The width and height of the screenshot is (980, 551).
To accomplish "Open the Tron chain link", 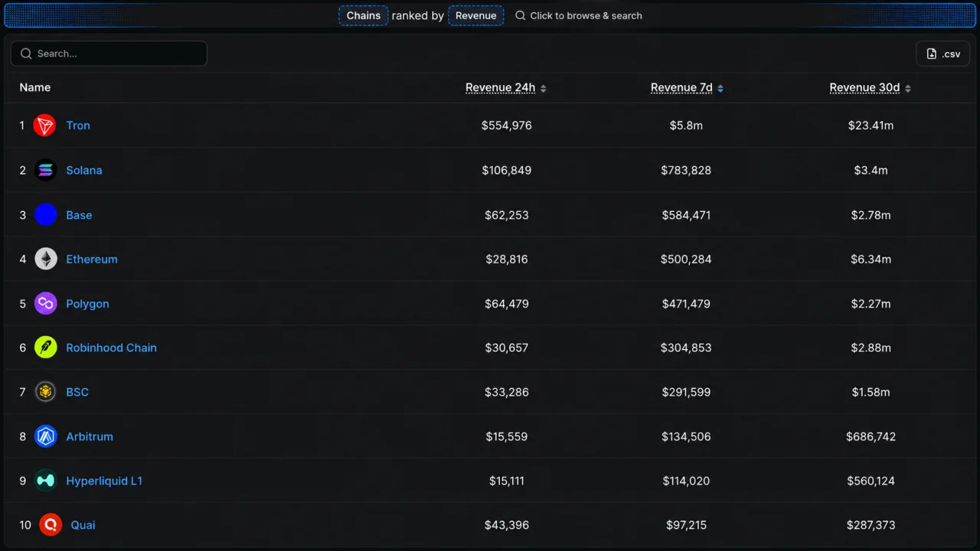I will [78, 126].
